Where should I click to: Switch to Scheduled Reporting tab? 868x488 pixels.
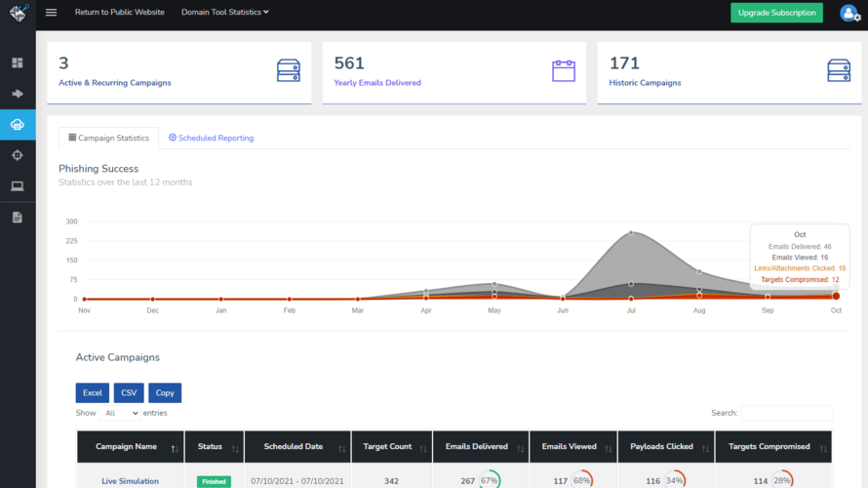coord(211,139)
